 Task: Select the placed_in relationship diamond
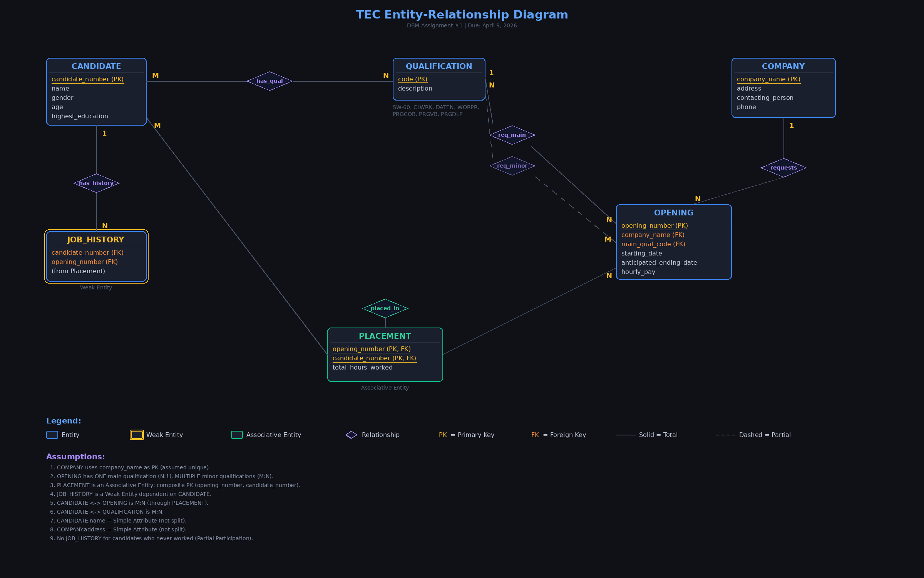385,308
